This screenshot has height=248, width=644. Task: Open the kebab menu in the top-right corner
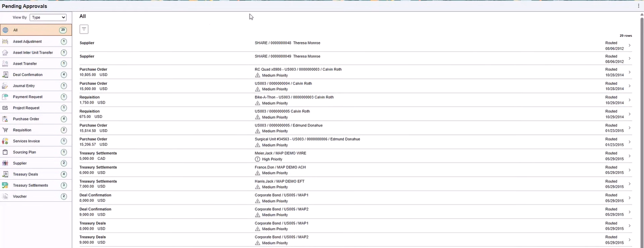[x=639, y=6]
